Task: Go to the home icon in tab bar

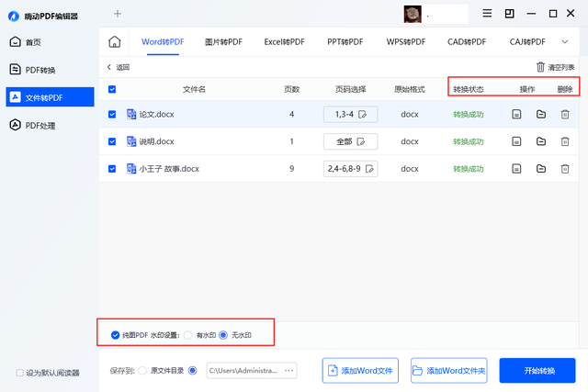Action: click(x=114, y=41)
